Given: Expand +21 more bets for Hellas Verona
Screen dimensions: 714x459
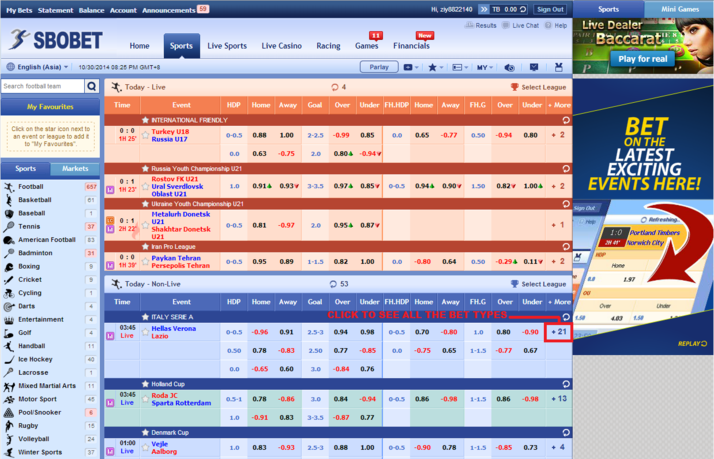Looking at the screenshot, I should point(559,332).
